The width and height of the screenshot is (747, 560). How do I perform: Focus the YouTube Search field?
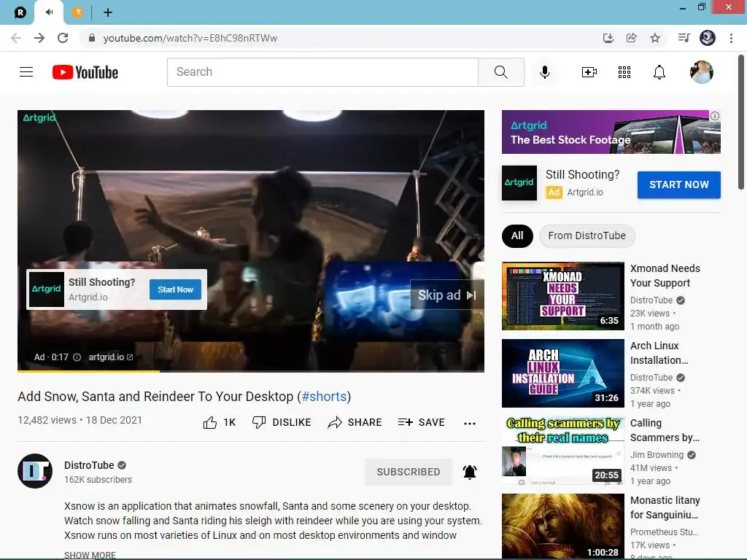(322, 72)
